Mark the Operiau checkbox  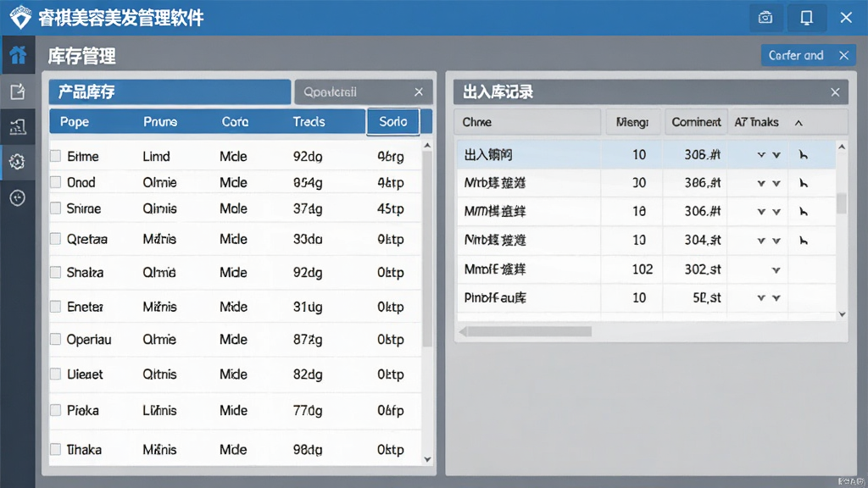55,339
